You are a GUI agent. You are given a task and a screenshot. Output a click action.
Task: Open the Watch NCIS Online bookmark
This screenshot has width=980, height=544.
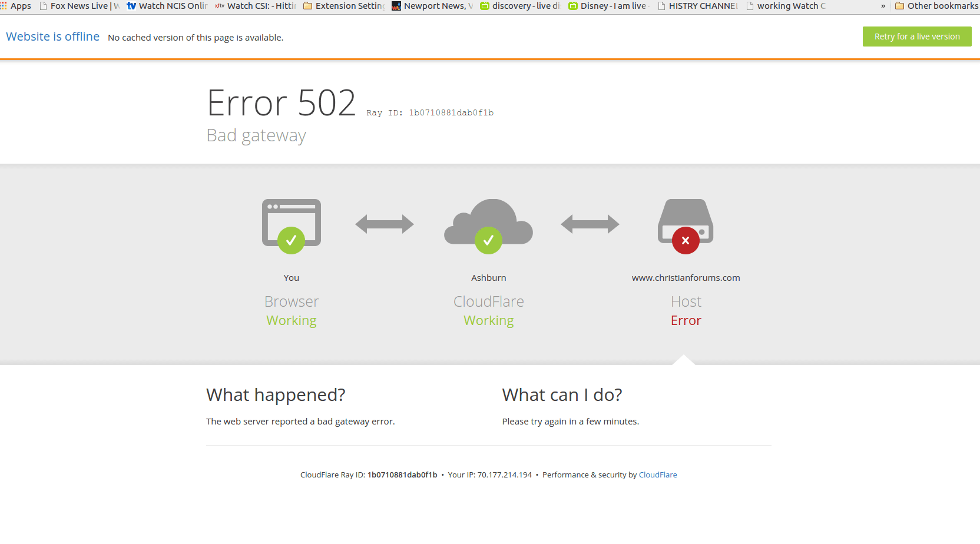pyautogui.click(x=167, y=6)
